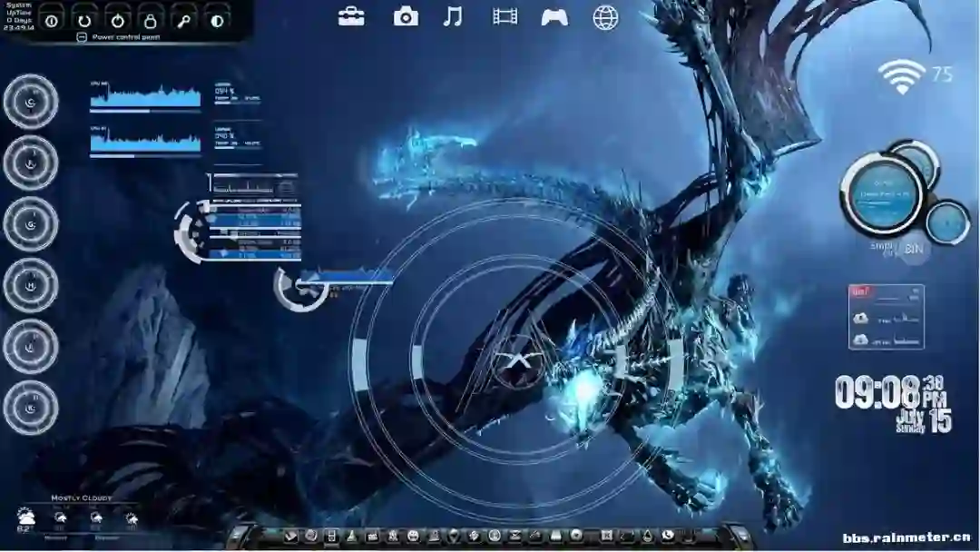This screenshot has width=980, height=552.
Task: Click the restart circular-arrow icon
Action: coord(84,21)
